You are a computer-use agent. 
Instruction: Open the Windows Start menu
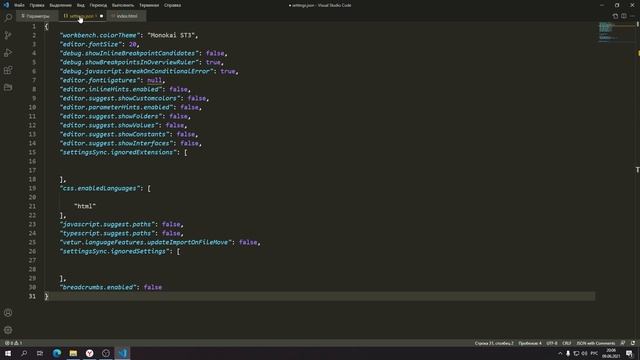tap(8, 353)
